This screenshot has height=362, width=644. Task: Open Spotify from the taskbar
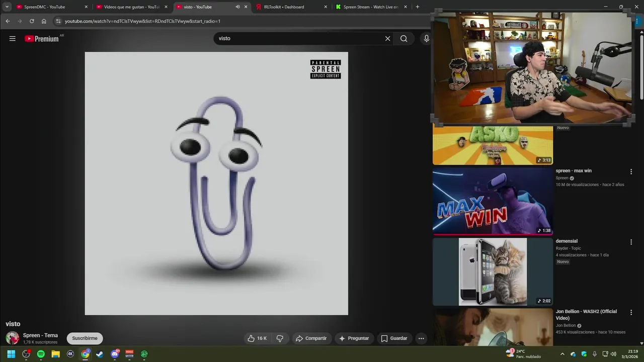(41, 354)
